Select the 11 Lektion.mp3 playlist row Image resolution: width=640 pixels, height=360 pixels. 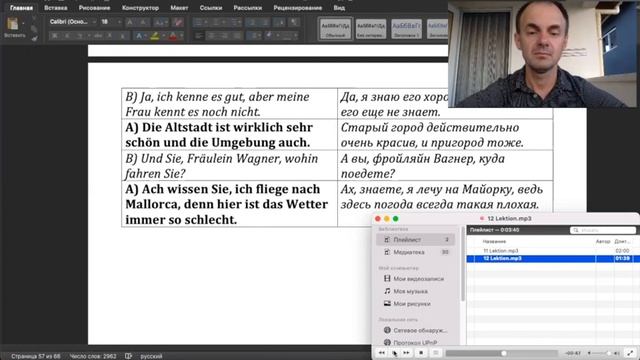pos(553,251)
